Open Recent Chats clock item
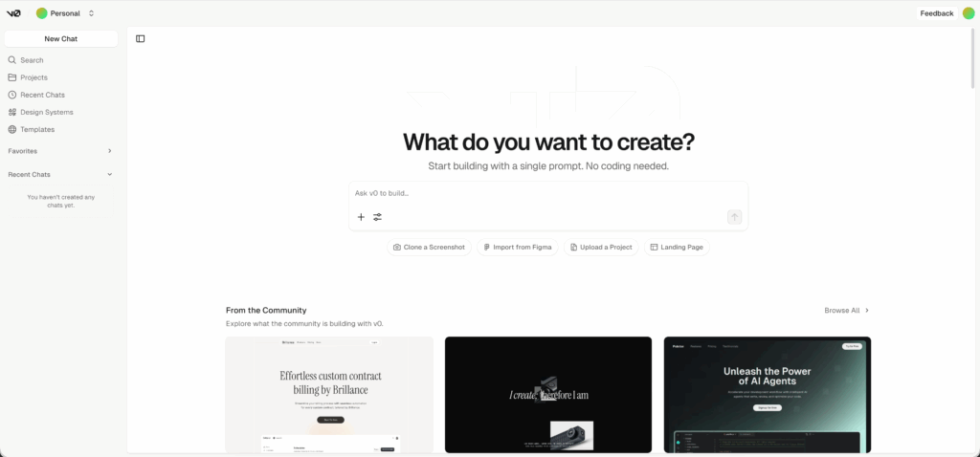Image resolution: width=980 pixels, height=457 pixels. tap(42, 95)
